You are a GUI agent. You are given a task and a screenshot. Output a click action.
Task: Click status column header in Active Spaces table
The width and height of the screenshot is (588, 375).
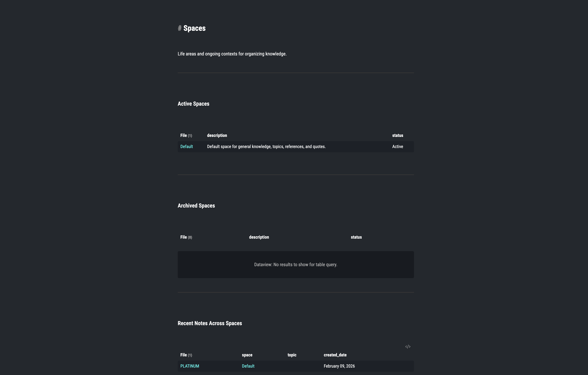click(397, 135)
